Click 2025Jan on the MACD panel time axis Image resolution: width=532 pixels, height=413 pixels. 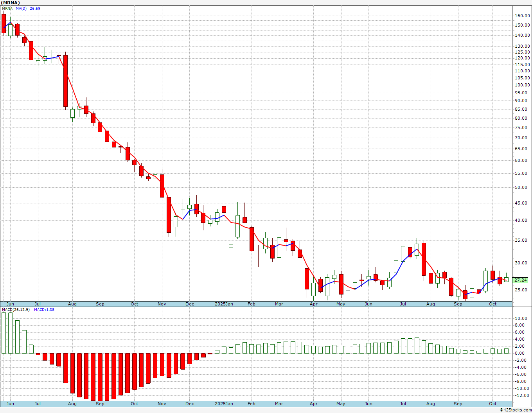click(x=224, y=404)
